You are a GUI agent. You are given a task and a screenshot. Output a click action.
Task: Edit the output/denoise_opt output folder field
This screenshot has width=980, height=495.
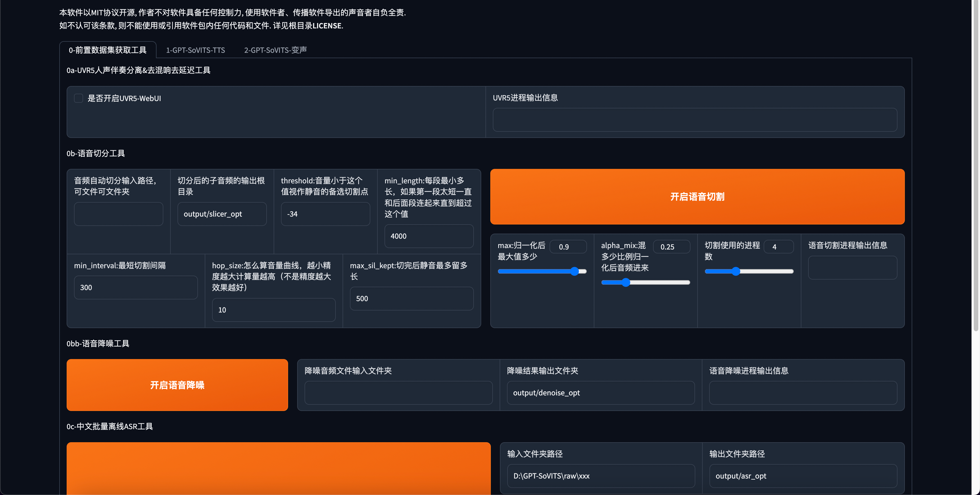click(600, 393)
